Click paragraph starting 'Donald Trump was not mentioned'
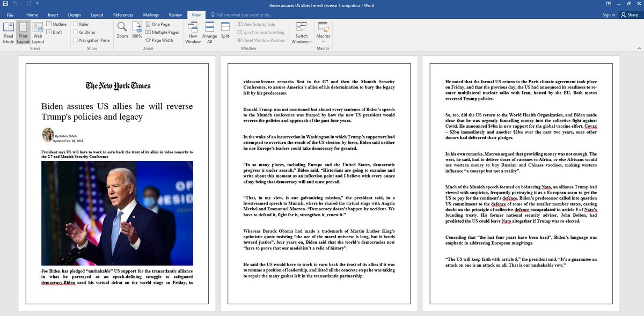 [x=319, y=115]
